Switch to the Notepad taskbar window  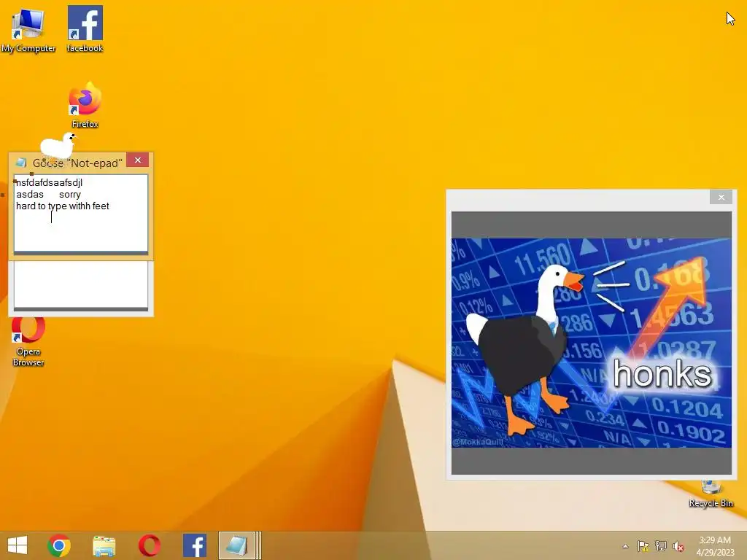239,545
